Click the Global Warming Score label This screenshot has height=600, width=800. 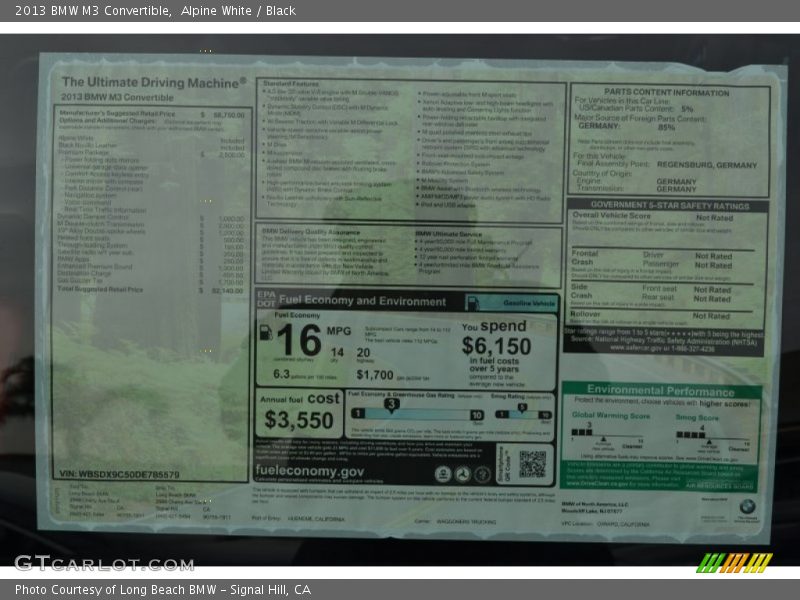[x=611, y=415]
